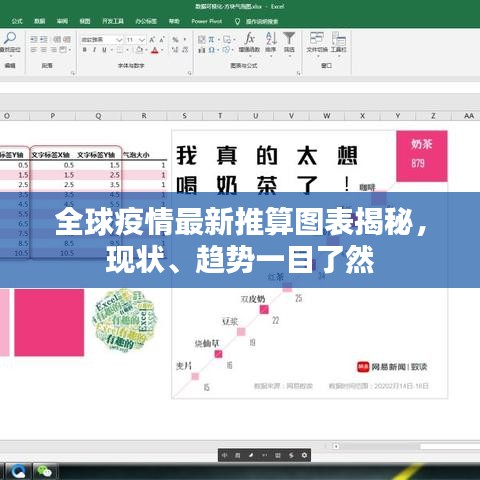Expand the File Switch dropdown arrow

coord(317,56)
